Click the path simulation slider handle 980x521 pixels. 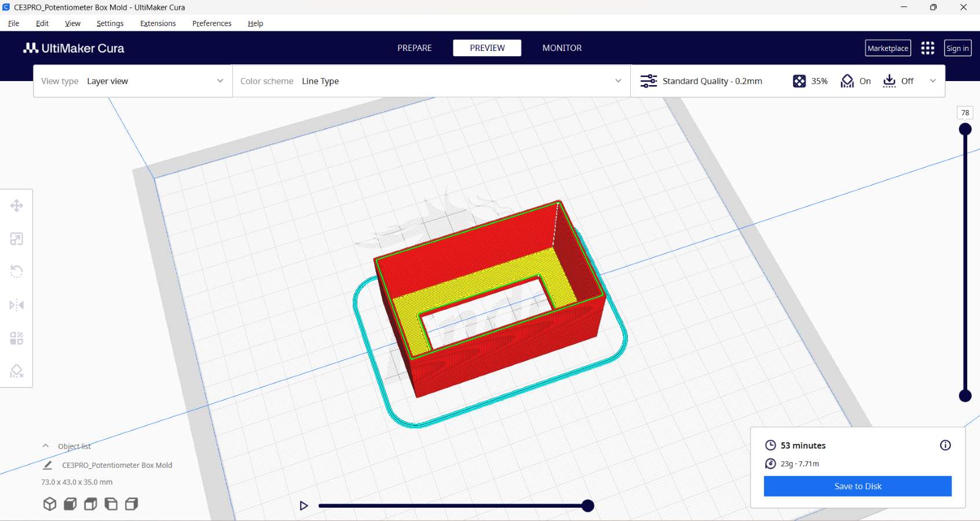click(x=588, y=506)
